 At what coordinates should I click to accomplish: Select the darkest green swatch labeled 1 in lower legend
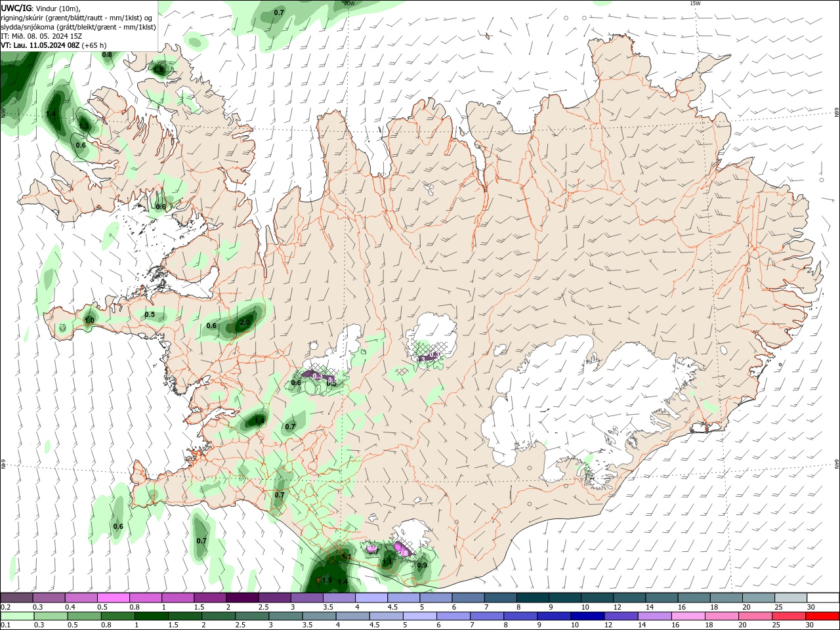[x=152, y=616]
